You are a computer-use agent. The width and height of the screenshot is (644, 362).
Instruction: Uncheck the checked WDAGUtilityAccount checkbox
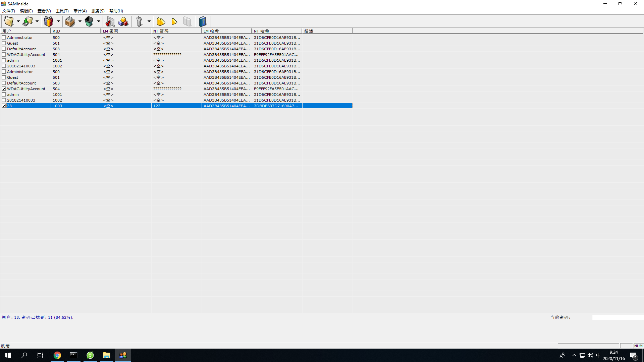tap(4, 89)
